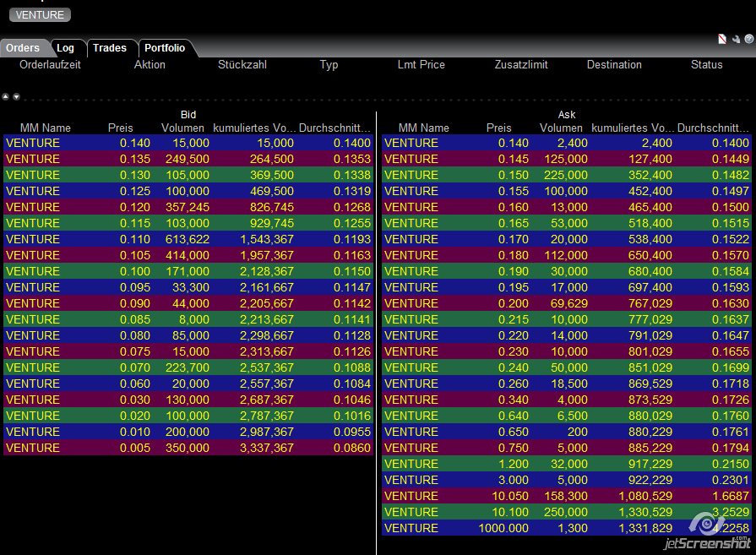Select the bid row priced 0.135

188,159
